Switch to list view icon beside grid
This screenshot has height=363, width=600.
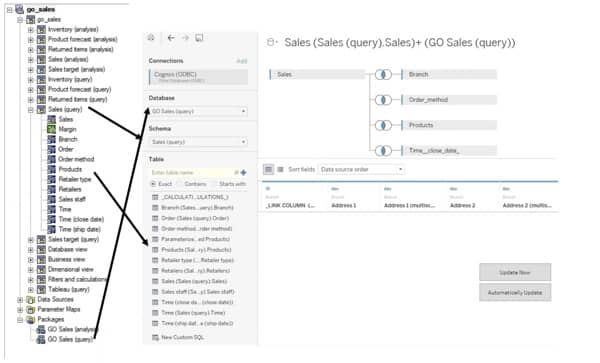[x=280, y=169]
